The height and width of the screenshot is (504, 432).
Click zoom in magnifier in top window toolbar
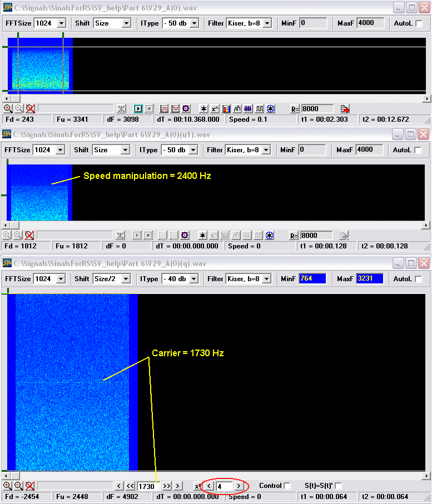tap(7, 109)
